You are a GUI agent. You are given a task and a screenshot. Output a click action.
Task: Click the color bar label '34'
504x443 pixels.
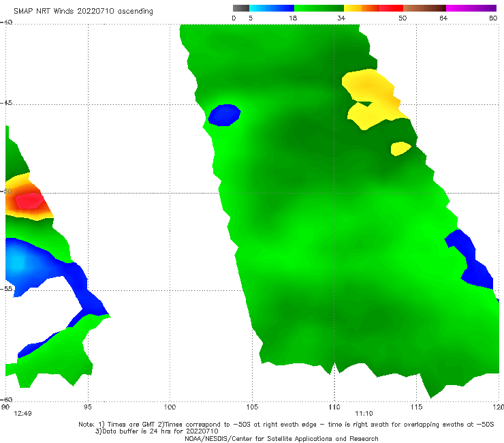coord(341,18)
